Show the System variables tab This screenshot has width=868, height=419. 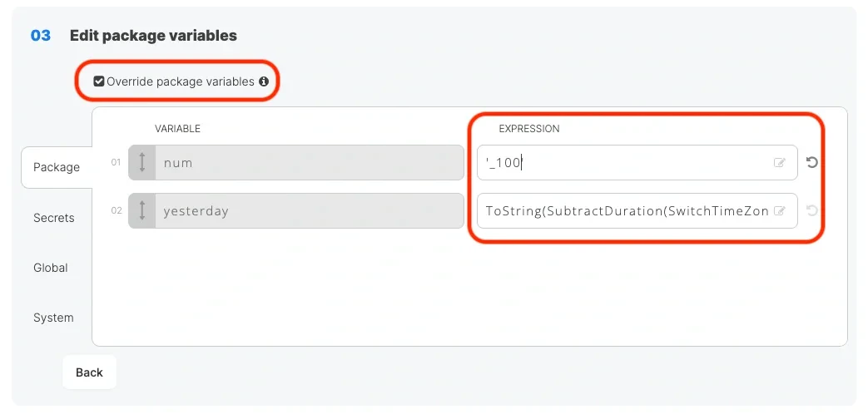pos(53,318)
